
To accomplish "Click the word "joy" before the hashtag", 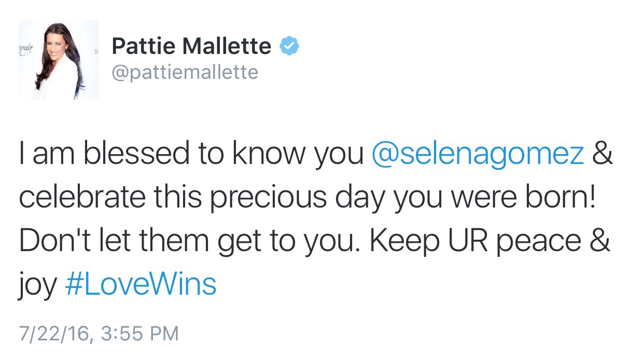I will (37, 285).
